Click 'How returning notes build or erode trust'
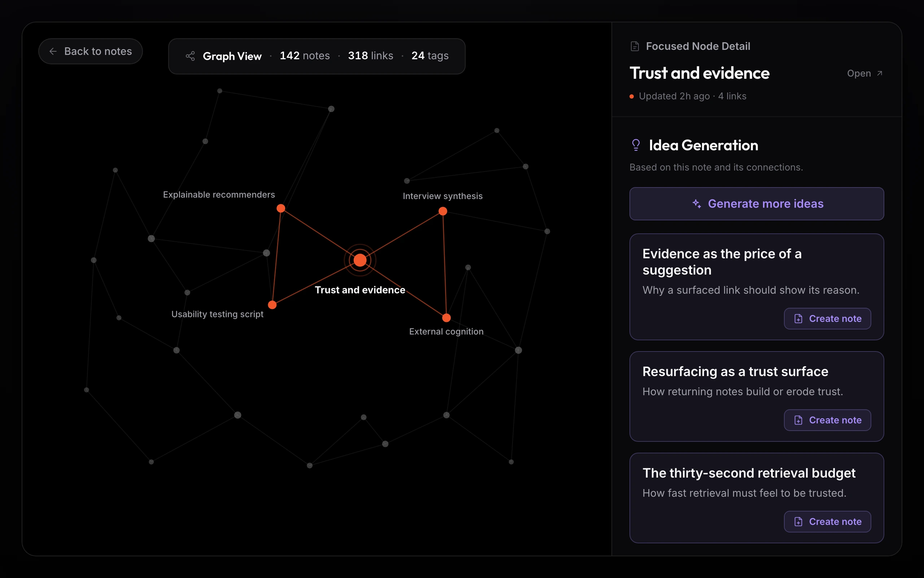The width and height of the screenshot is (924, 578). click(743, 392)
